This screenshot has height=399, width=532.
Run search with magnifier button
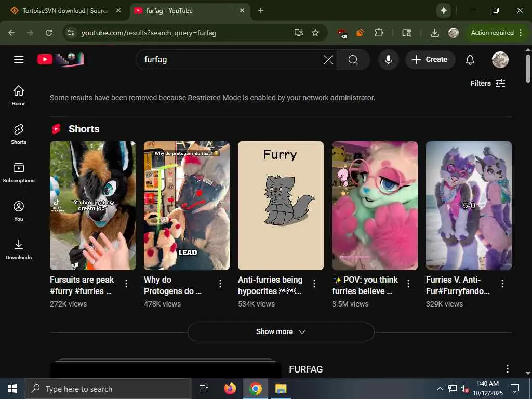coord(353,60)
